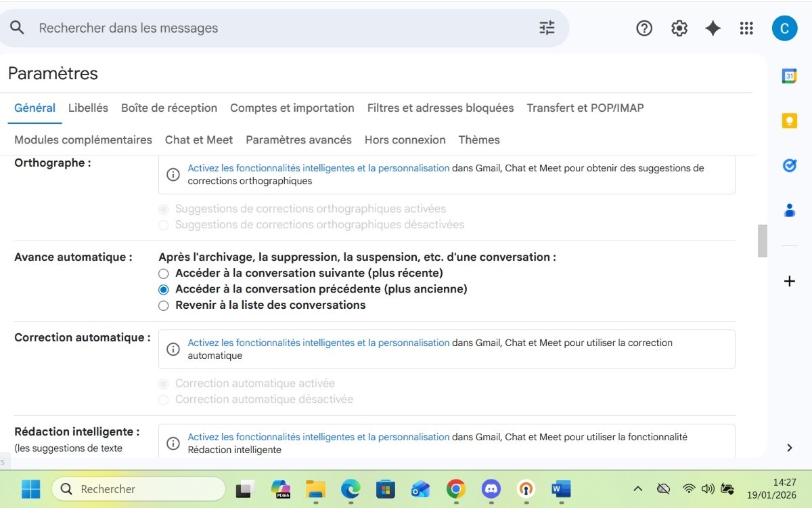Select "Accéder à la conversation suivante (plus récente)"

click(x=163, y=273)
